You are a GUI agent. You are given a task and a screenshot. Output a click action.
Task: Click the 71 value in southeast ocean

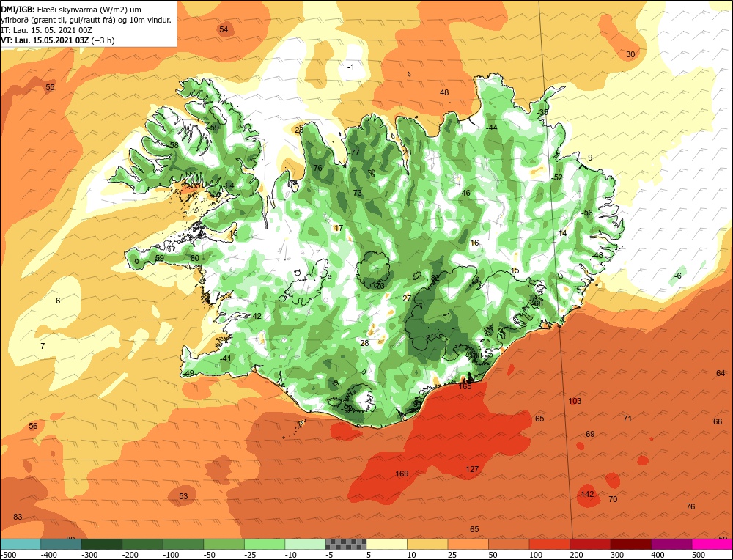point(627,419)
